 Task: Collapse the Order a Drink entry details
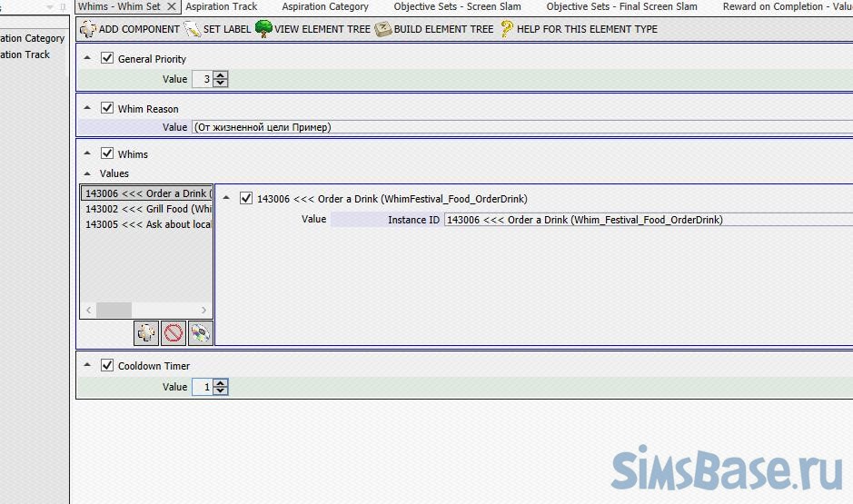(226, 199)
